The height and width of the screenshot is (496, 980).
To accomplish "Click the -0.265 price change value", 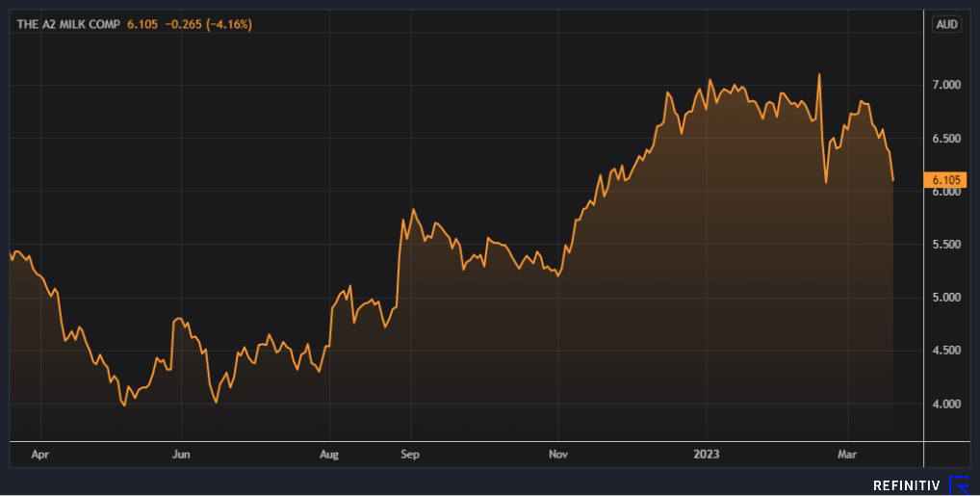I will (183, 24).
